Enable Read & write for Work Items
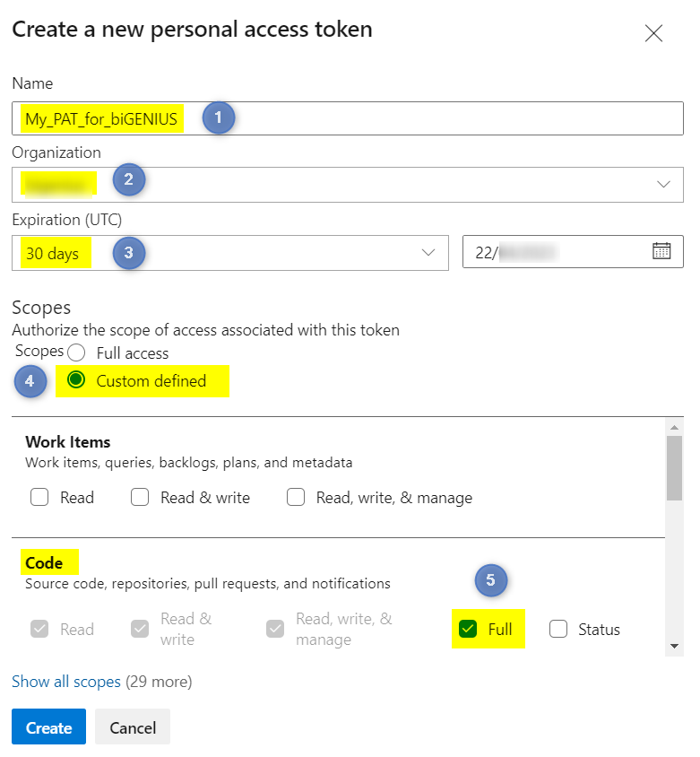700x757 pixels. pos(141,497)
